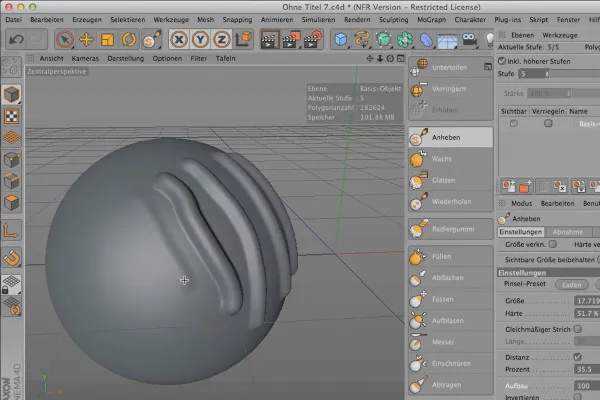Click the Stufe value field
Image resolution: width=600 pixels, height=400 pixels.
534,73
